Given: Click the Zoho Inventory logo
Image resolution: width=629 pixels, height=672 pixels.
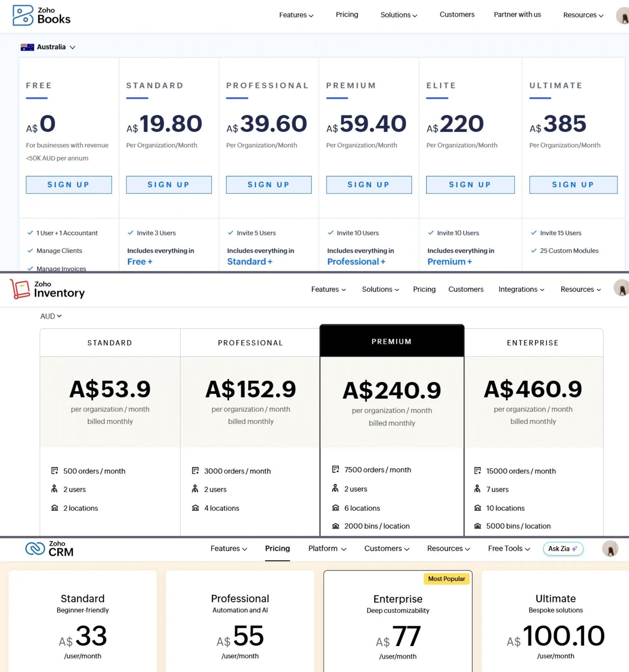Looking at the screenshot, I should coord(47,289).
